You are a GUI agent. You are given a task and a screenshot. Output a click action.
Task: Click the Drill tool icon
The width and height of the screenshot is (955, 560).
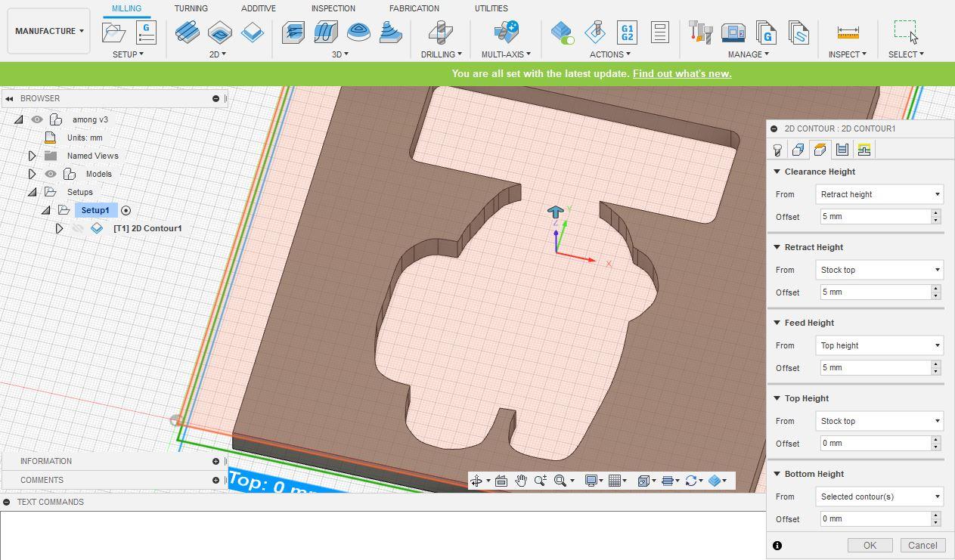tap(440, 32)
